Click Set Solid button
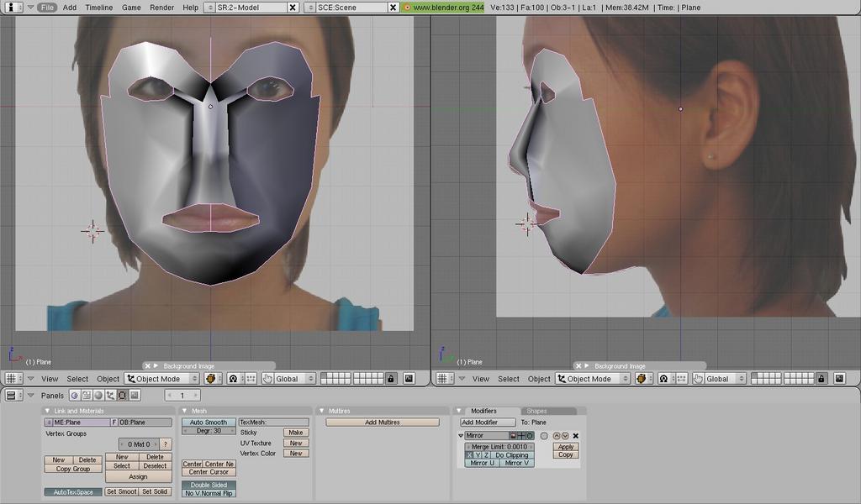 pyautogui.click(x=155, y=492)
